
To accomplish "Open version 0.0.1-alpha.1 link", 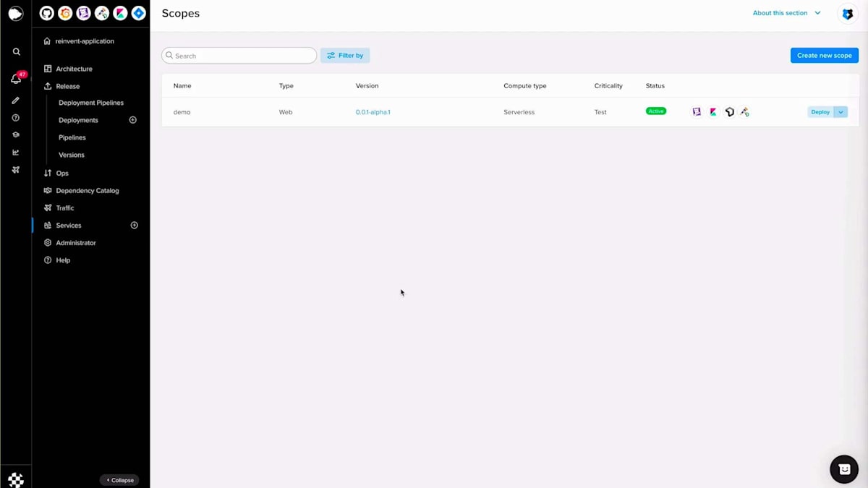I will tap(373, 112).
